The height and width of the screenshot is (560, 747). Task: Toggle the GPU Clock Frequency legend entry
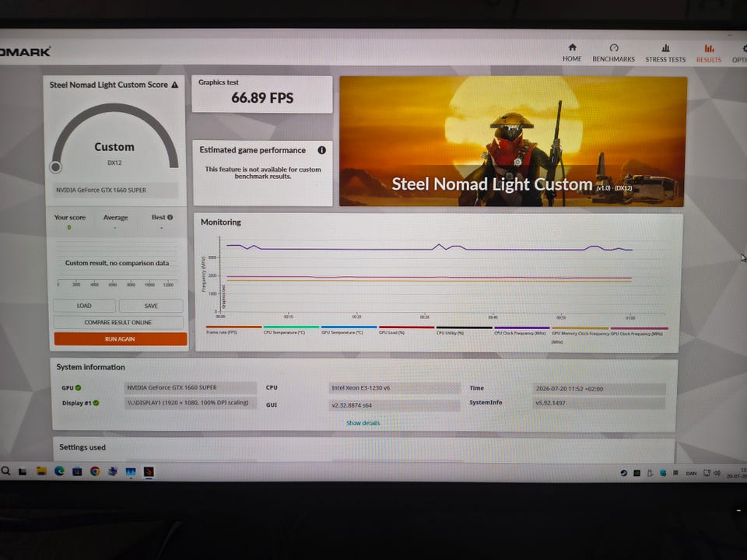coord(639,331)
